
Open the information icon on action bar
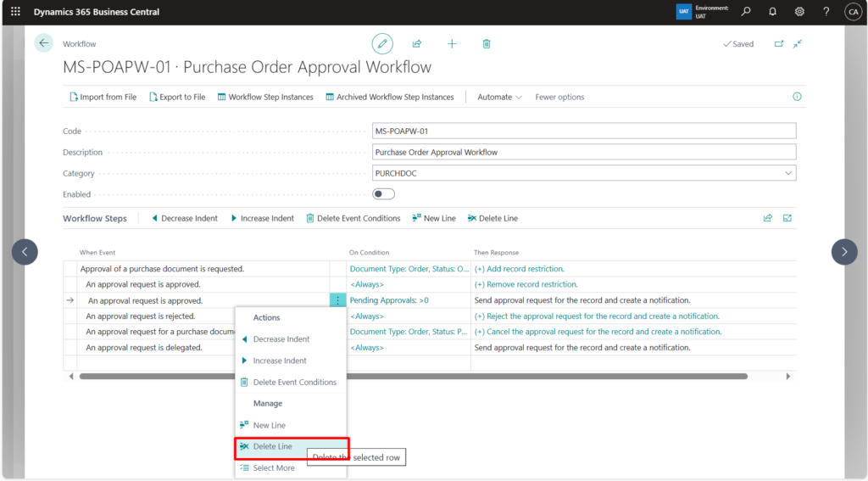point(797,97)
